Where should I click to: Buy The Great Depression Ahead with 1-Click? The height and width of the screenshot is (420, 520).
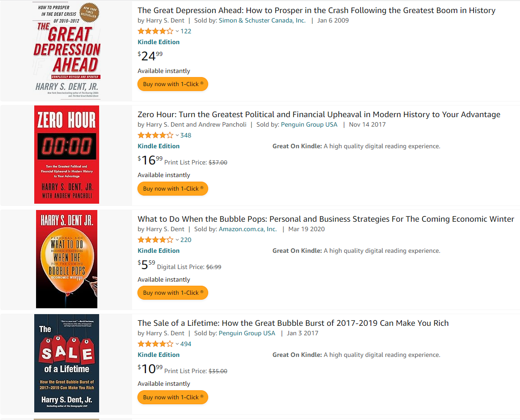coord(173,84)
